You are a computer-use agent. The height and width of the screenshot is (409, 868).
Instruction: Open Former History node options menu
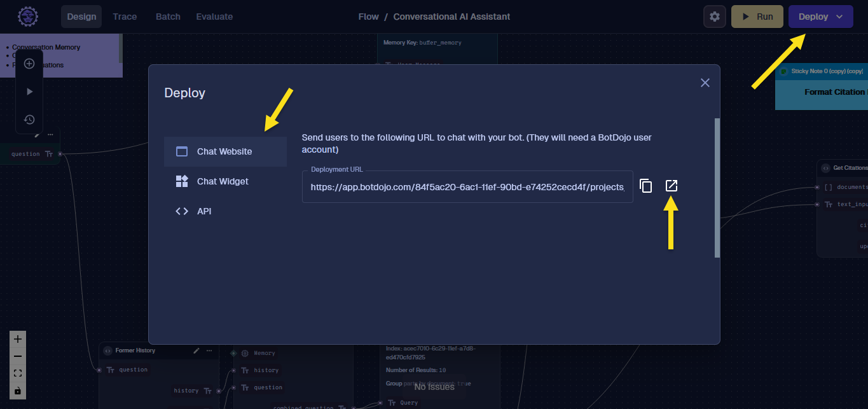pyautogui.click(x=209, y=350)
